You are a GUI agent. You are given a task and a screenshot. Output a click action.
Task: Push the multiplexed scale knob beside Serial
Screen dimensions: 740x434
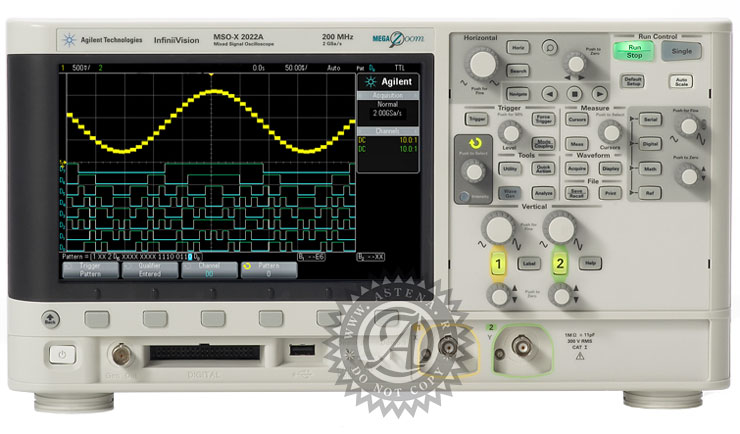[x=689, y=126]
